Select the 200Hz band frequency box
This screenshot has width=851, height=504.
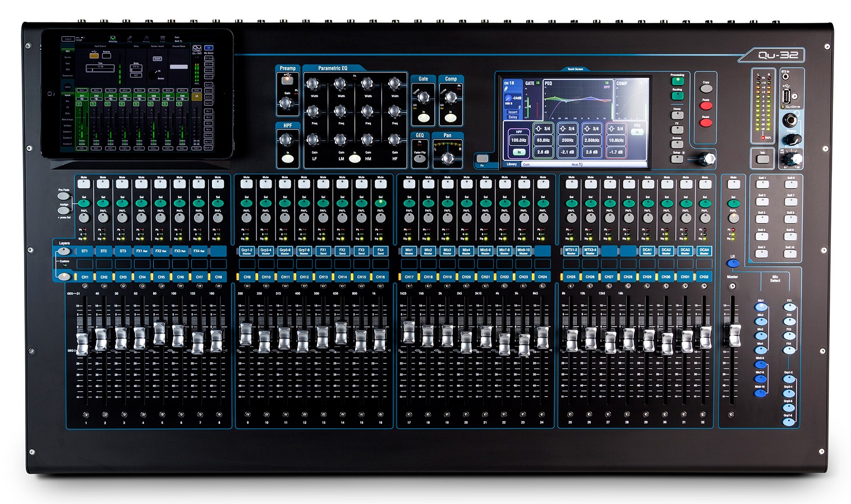567,140
